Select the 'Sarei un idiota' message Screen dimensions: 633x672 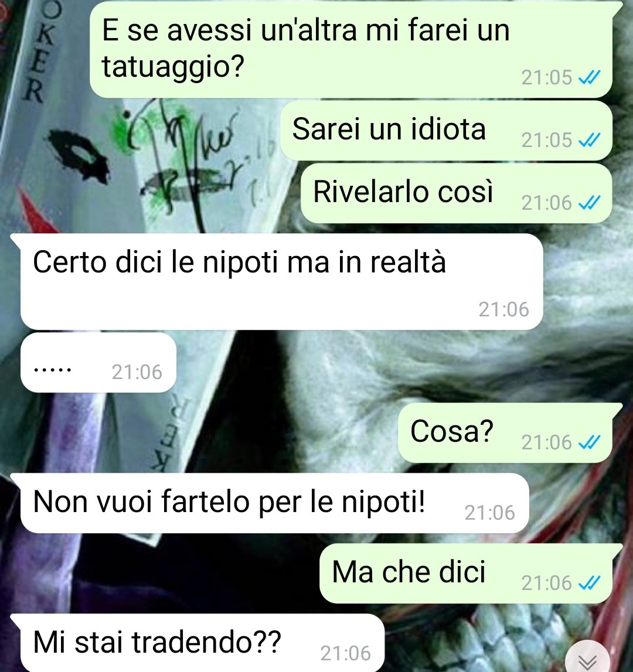tap(446, 130)
